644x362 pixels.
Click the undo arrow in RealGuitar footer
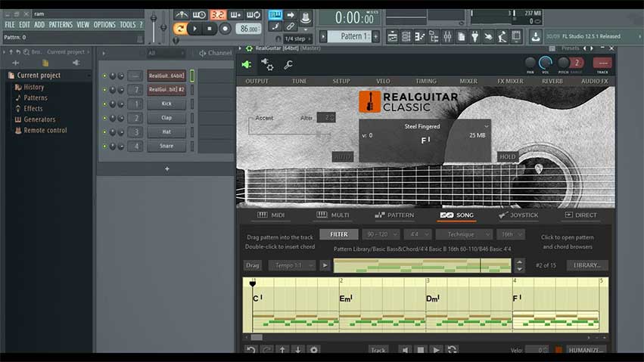pos(251,350)
